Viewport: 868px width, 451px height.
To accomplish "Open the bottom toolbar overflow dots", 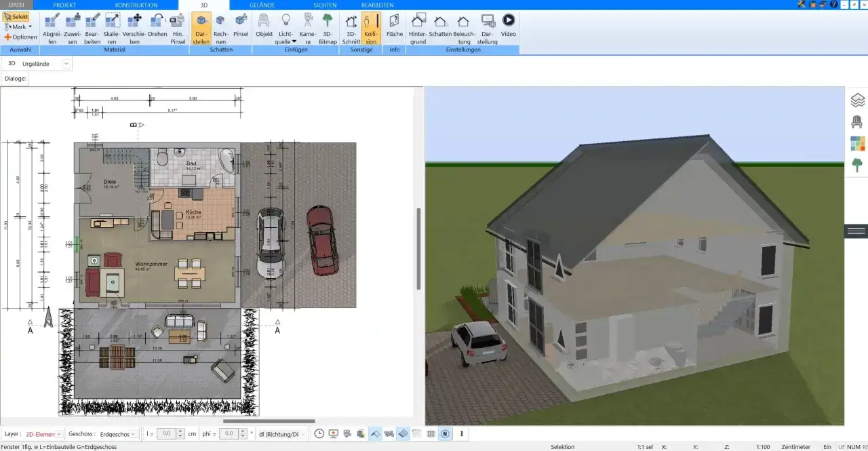I will point(462,433).
